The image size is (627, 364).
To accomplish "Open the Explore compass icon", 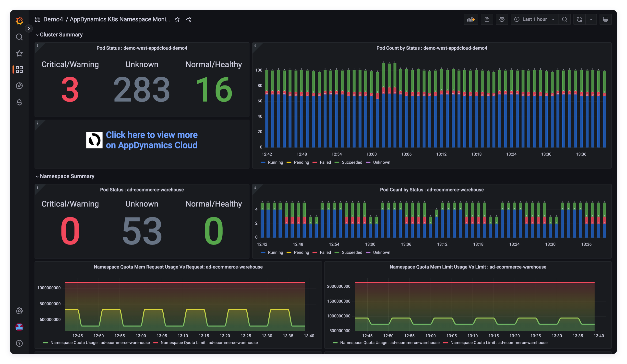I will 19,86.
